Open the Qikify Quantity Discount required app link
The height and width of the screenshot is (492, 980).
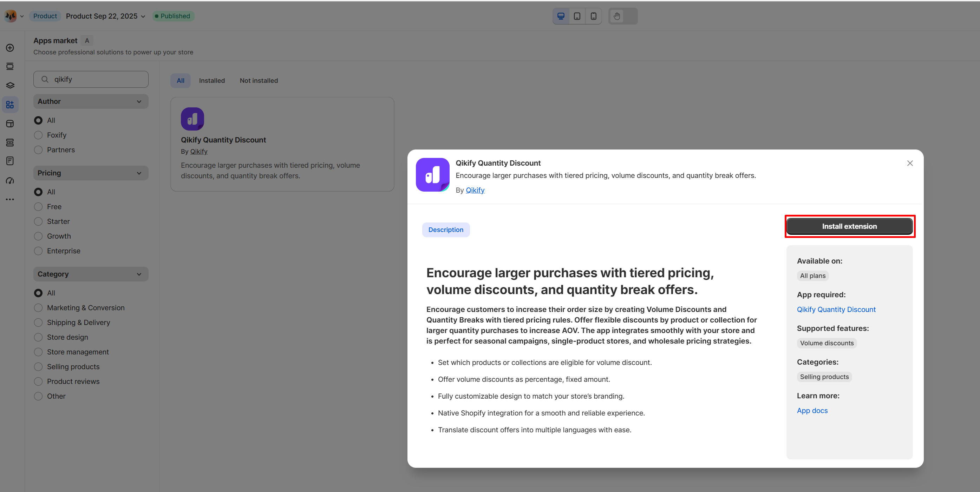(836, 310)
